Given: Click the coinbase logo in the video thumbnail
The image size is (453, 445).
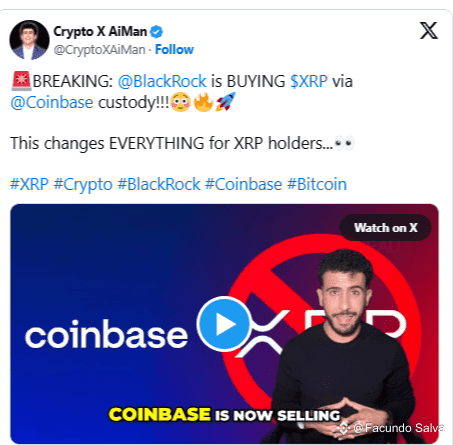Looking at the screenshot, I should point(106,334).
